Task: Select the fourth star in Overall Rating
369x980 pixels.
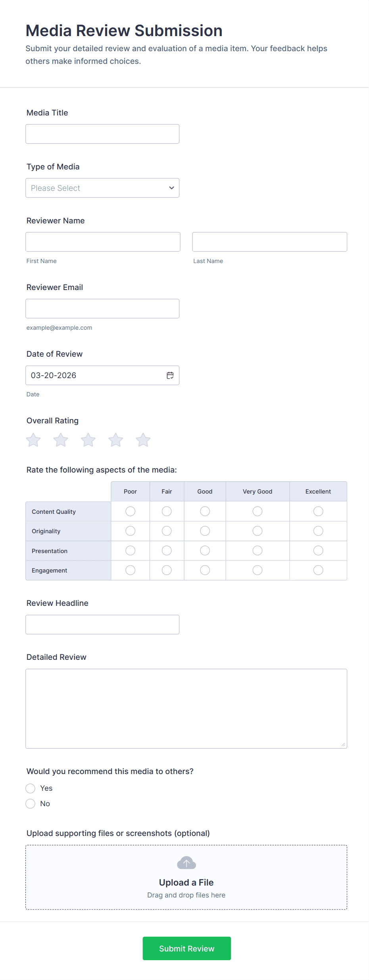Action: coord(116,440)
